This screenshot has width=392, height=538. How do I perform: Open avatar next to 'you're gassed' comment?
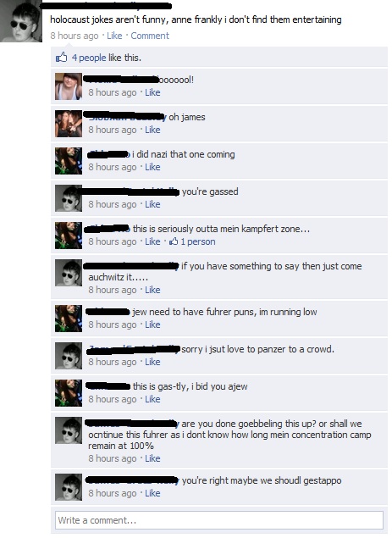click(69, 198)
